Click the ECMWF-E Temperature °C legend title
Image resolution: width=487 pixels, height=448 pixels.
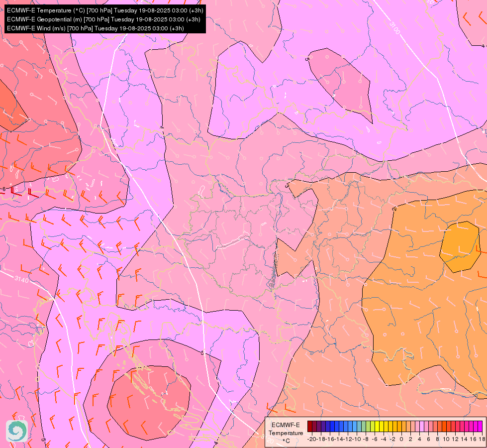tap(286, 433)
